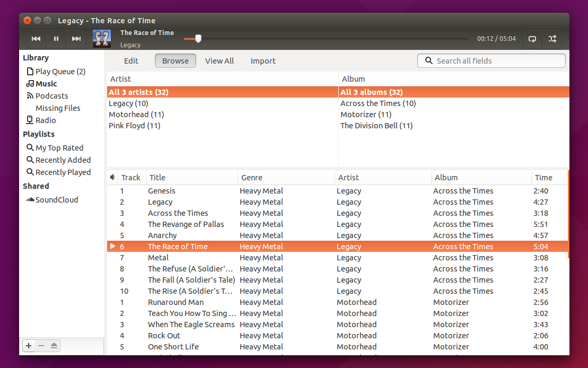
Task: Enable repeat playback mode
Action: click(x=532, y=38)
